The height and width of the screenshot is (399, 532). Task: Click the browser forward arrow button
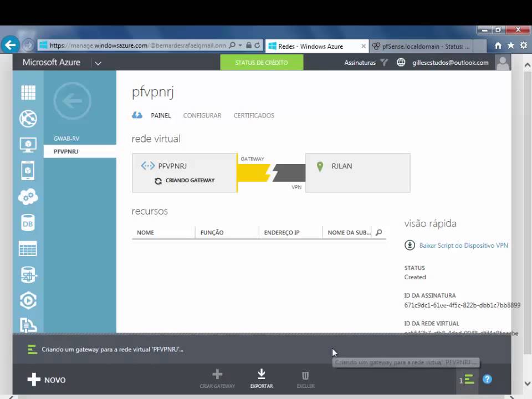click(x=28, y=45)
